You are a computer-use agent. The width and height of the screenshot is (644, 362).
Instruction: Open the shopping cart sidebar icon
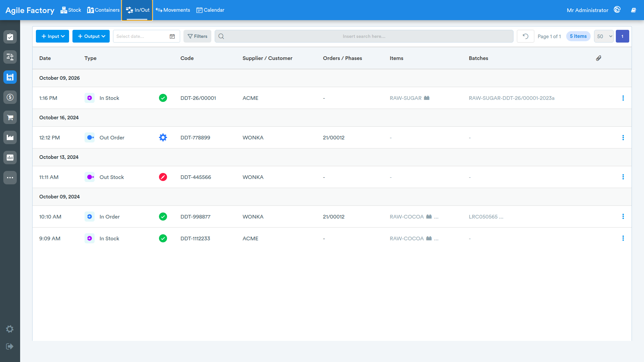(10, 117)
